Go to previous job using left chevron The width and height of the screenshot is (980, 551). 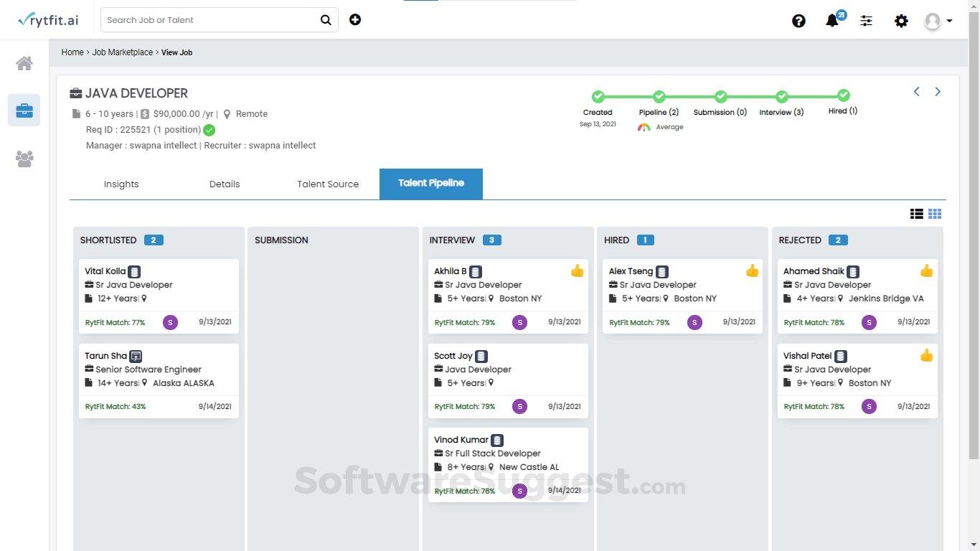[916, 92]
